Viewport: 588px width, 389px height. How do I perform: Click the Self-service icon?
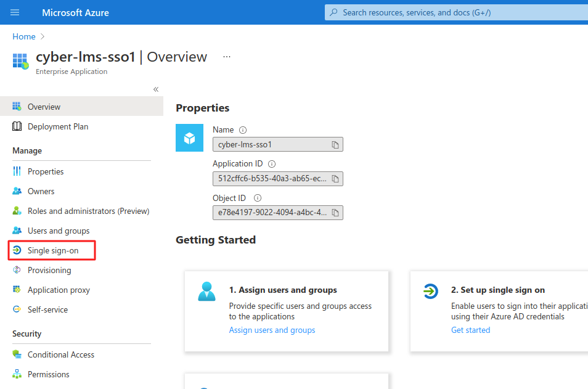click(17, 309)
